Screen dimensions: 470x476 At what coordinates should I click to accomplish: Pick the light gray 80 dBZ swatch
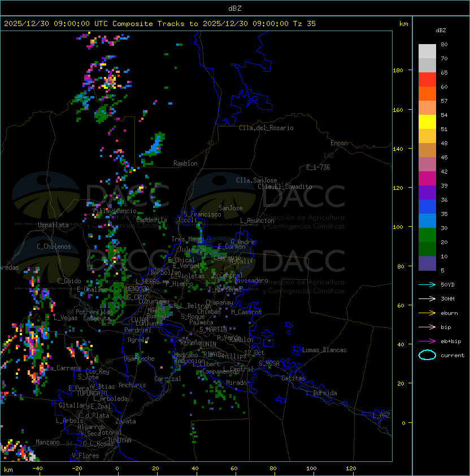[427, 51]
